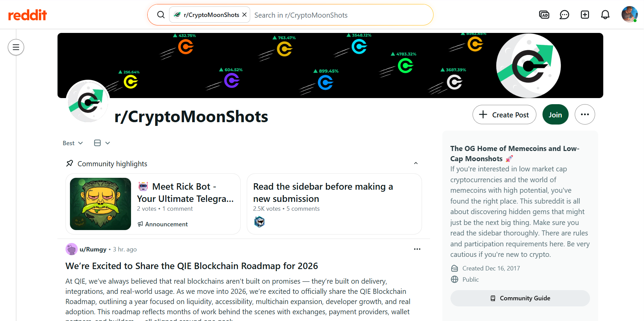
Task: Open the Meet Rick Bot thumbnail
Action: pyautogui.click(x=100, y=204)
